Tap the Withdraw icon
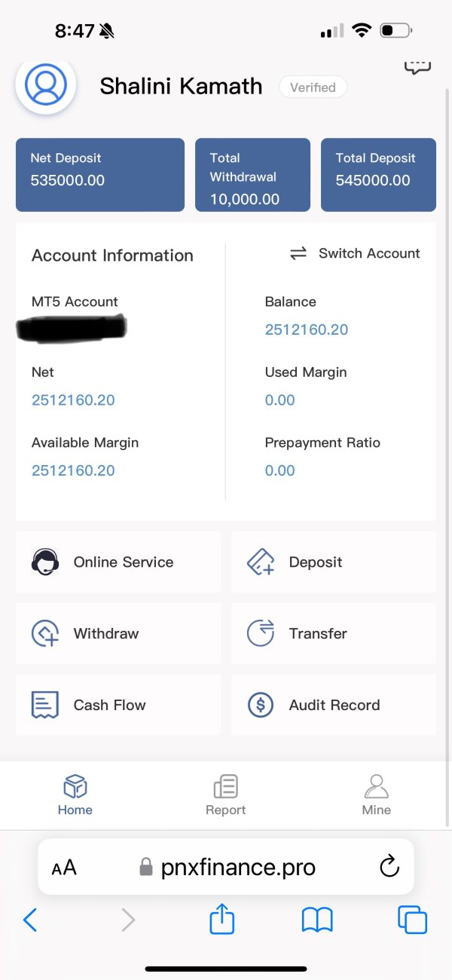Screen dimensions: 452x980 [45, 633]
